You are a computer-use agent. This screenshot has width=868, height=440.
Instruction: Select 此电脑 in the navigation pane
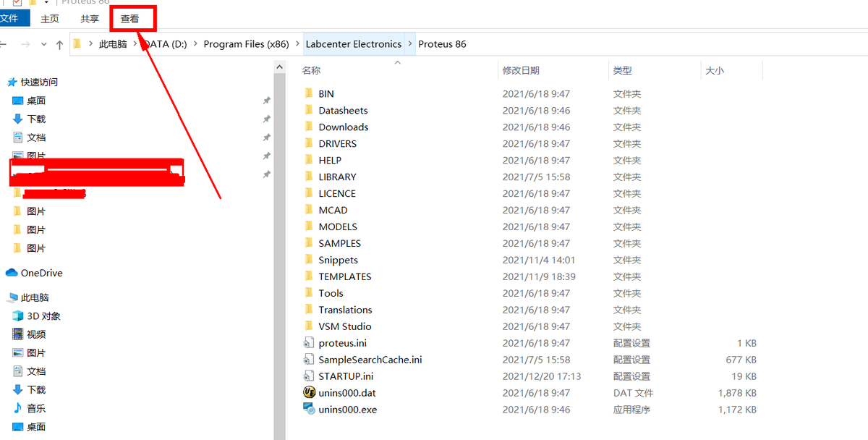coord(35,298)
